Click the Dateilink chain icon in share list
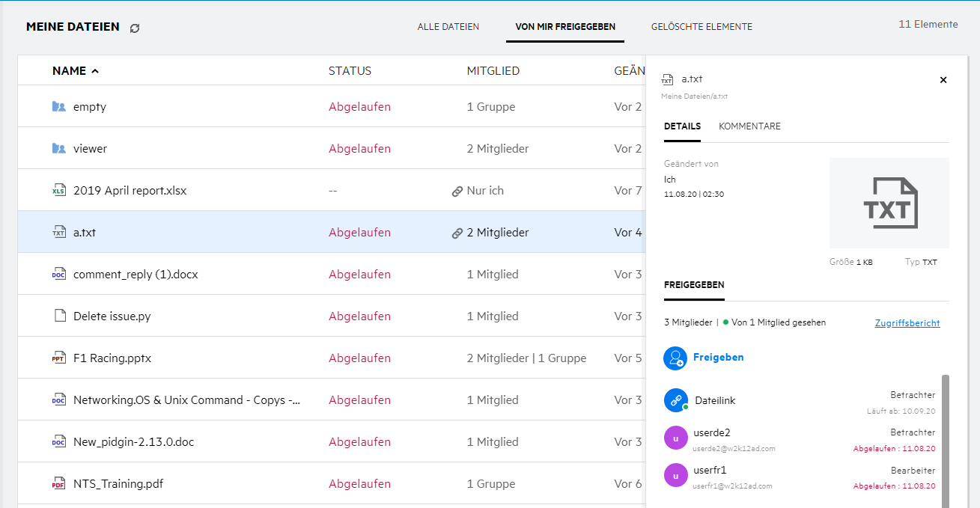980x508 pixels. (675, 400)
